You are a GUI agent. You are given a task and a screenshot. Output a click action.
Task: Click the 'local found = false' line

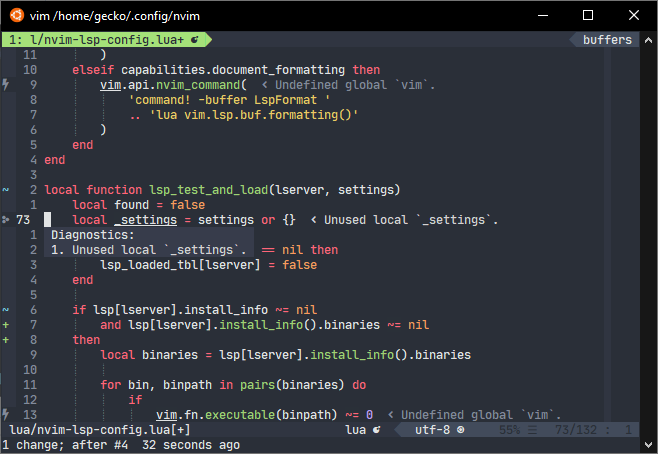tap(138, 205)
